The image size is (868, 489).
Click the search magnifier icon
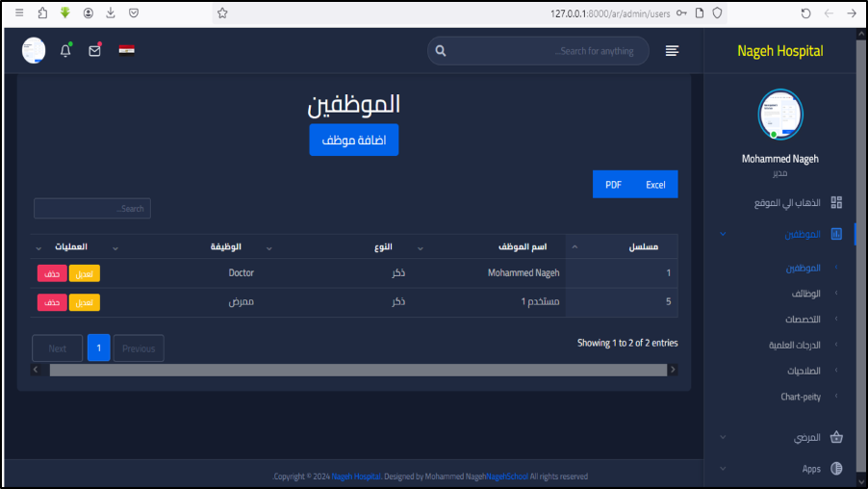(440, 51)
